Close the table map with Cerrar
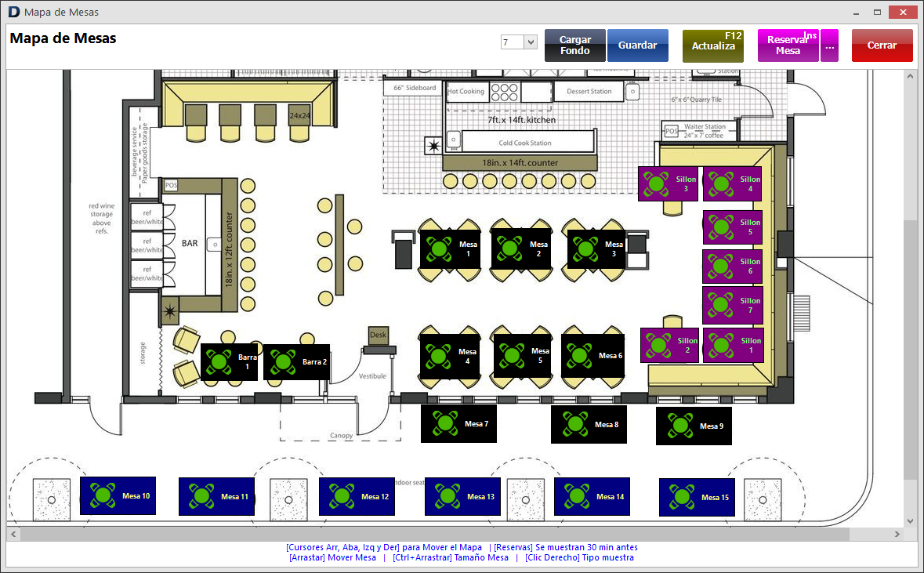The width and height of the screenshot is (924, 573). (x=882, y=45)
